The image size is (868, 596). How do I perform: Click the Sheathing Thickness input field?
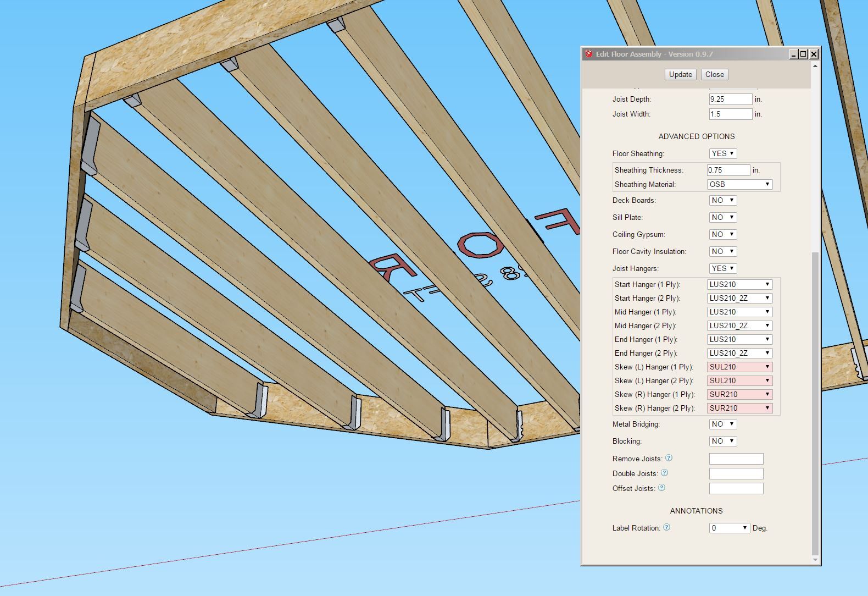(x=728, y=170)
